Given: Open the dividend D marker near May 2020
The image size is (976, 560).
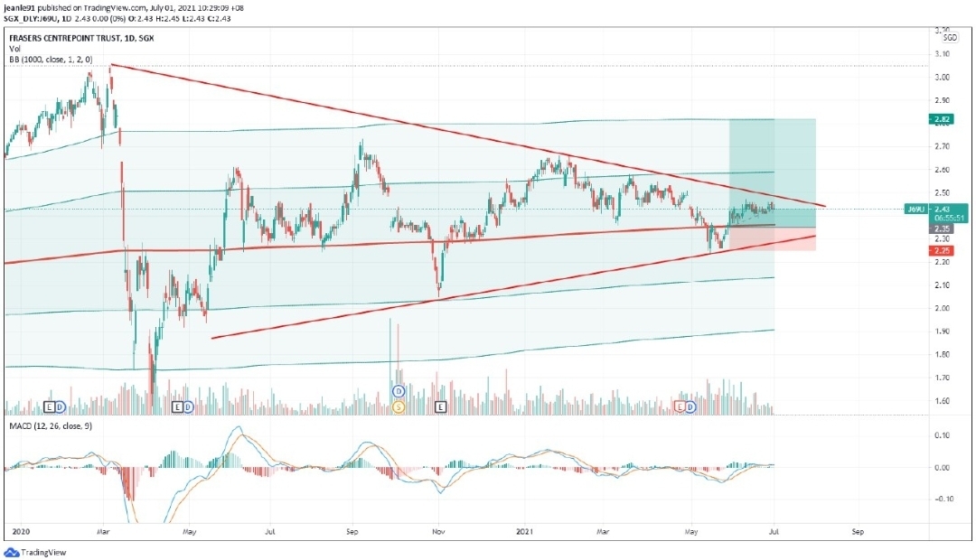Looking at the screenshot, I should 187,407.
